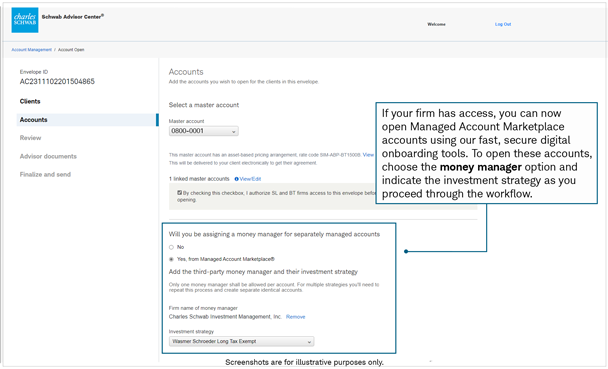Image resolution: width=608 pixels, height=369 pixels.
Task: Click the Account Open breadcrumb
Action: click(x=71, y=50)
